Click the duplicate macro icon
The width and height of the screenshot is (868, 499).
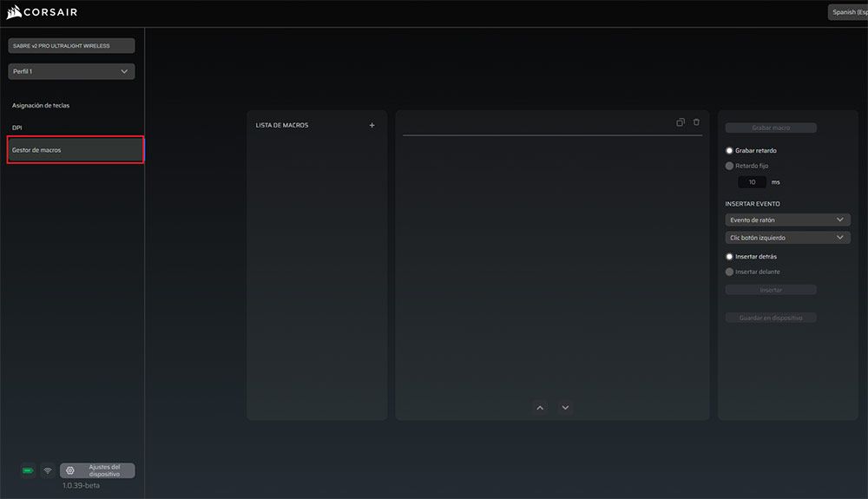681,122
